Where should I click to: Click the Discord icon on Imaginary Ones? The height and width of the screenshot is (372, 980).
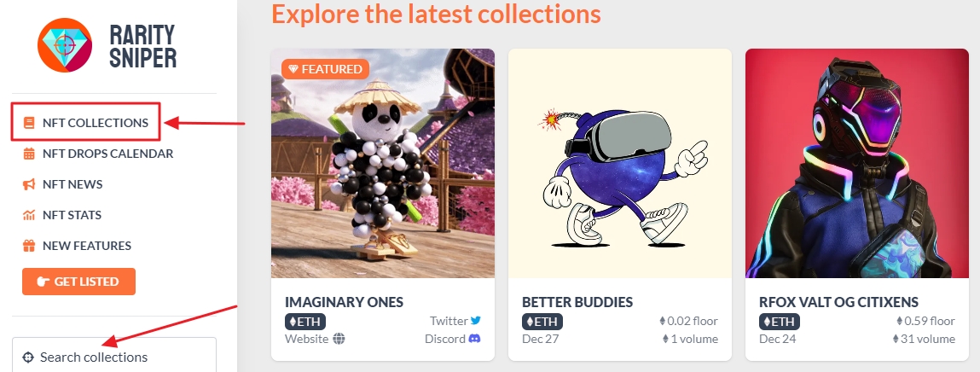475,338
